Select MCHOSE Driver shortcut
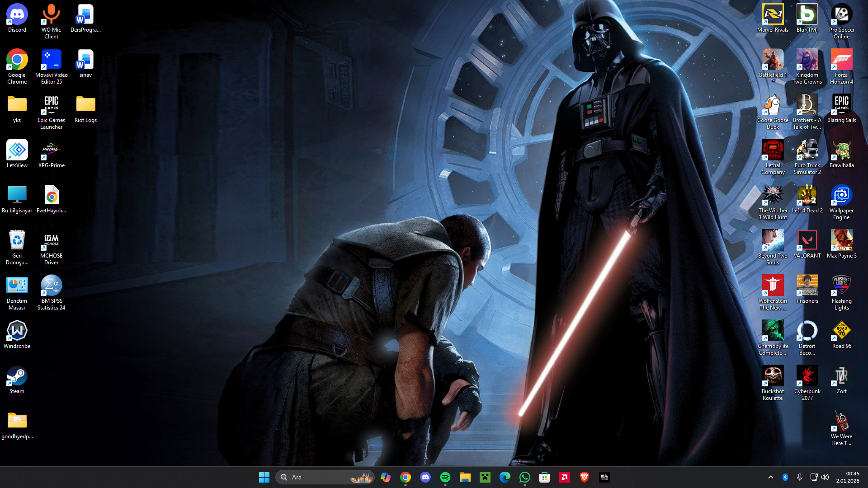The width and height of the screenshot is (868, 488). [51, 247]
